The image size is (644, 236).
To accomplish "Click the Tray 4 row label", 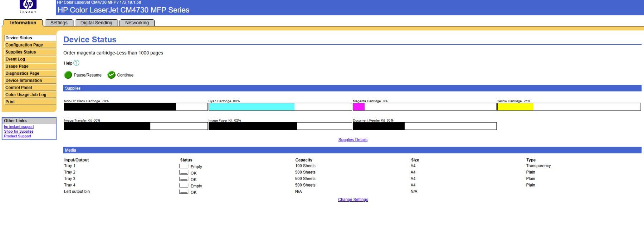I will pyautogui.click(x=70, y=185).
